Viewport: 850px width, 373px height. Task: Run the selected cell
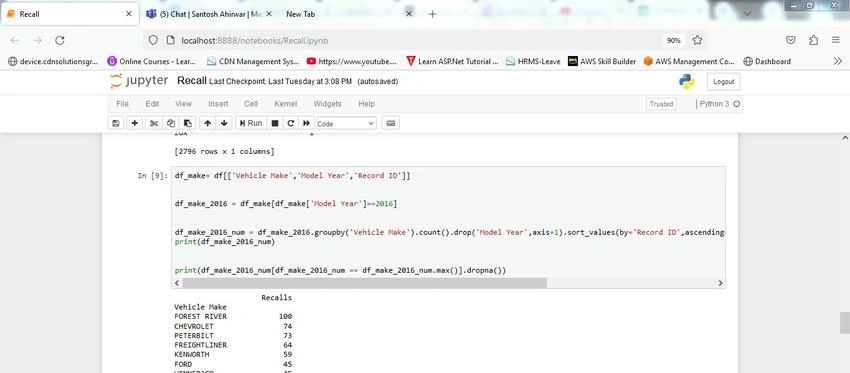[251, 124]
